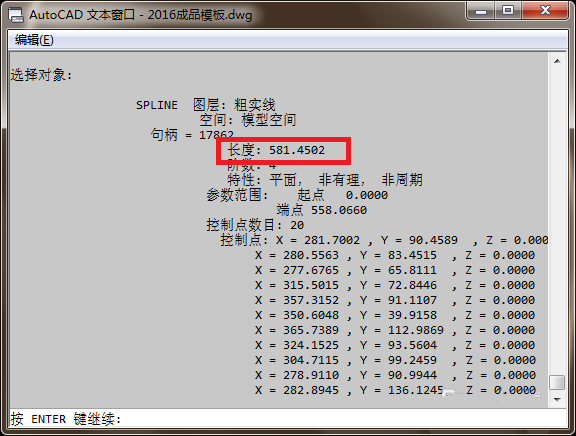Maximize the AutoCAD text window

(508, 11)
